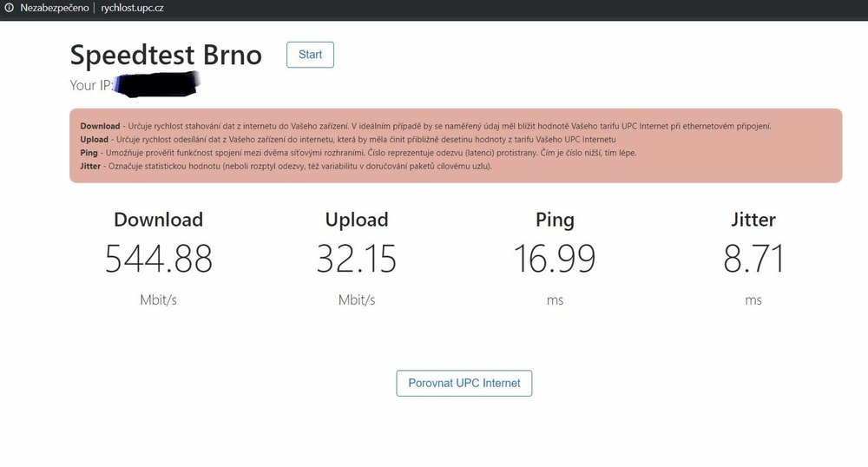868x467 pixels.
Task: Click the Your IP label
Action: coord(92,85)
